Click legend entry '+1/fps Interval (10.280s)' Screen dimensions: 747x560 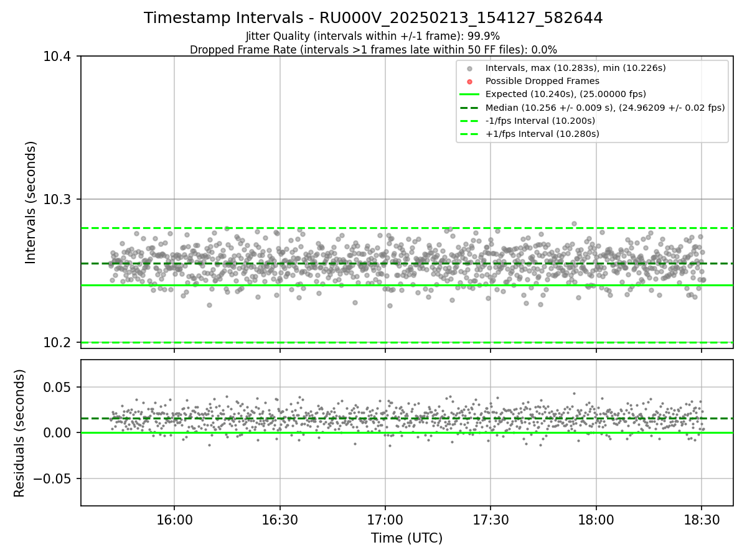coord(542,134)
